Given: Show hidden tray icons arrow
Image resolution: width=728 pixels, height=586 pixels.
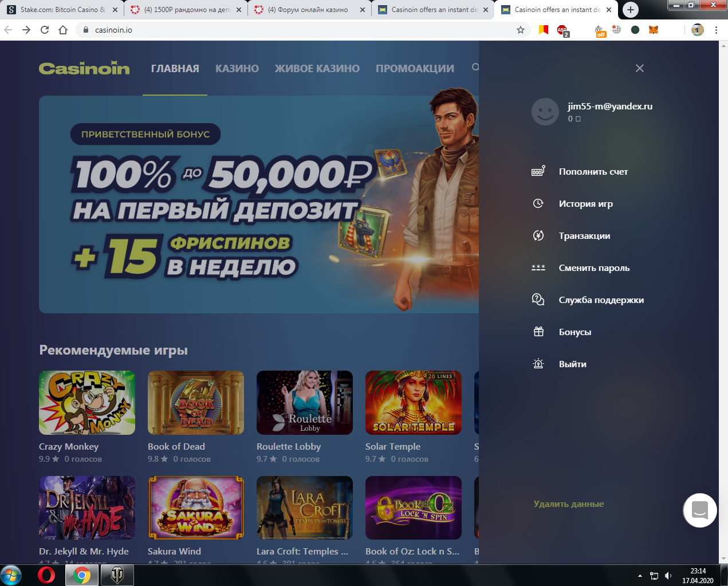Looking at the screenshot, I should click(639, 576).
